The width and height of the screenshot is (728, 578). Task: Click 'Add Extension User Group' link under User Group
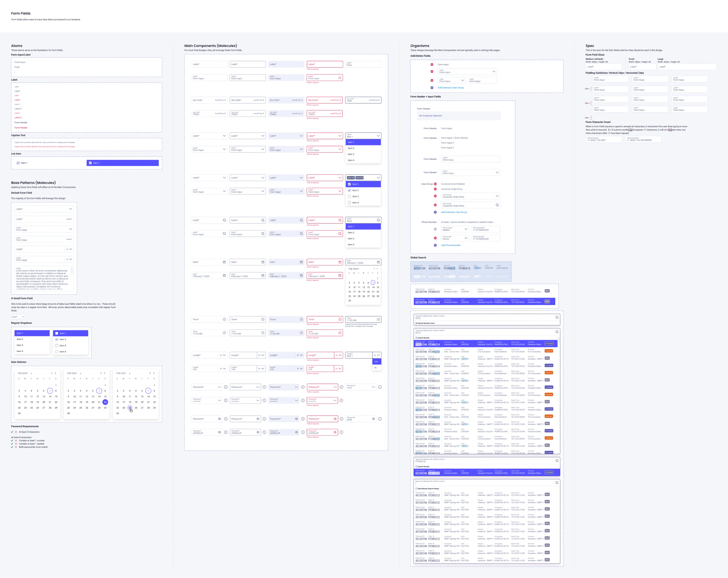point(454,212)
